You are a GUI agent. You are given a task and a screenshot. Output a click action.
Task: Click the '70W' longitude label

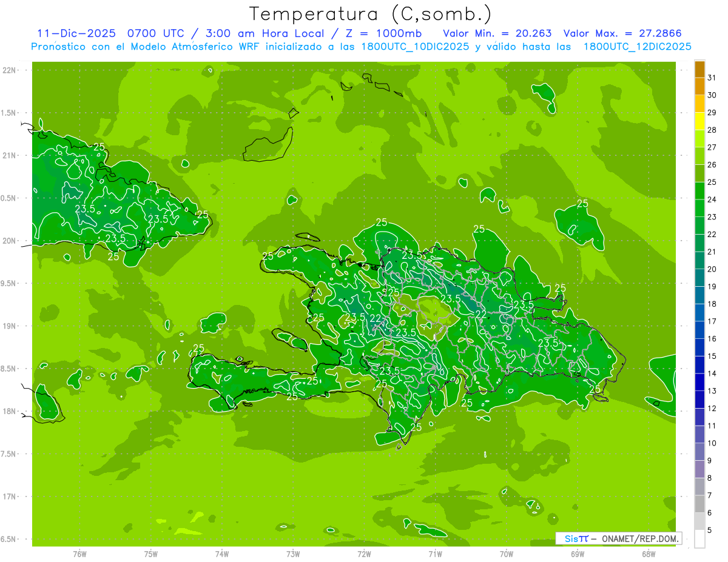[507, 554]
